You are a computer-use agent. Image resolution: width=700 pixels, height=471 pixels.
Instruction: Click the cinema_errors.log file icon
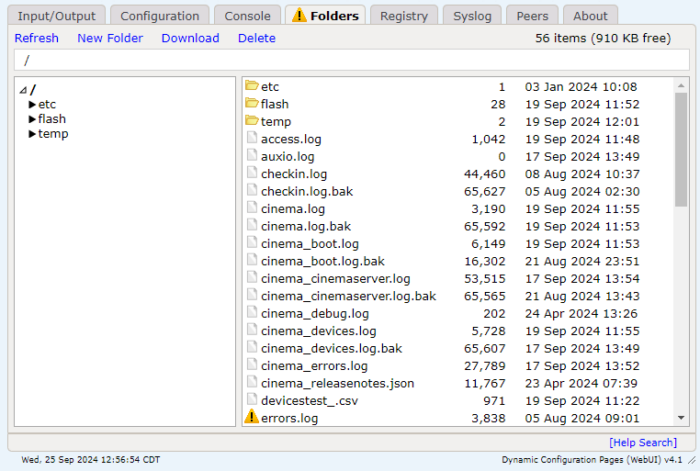252,364
